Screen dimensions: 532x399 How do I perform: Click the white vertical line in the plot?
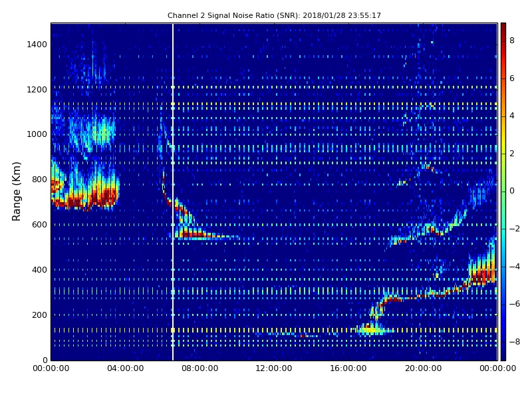tap(173, 192)
